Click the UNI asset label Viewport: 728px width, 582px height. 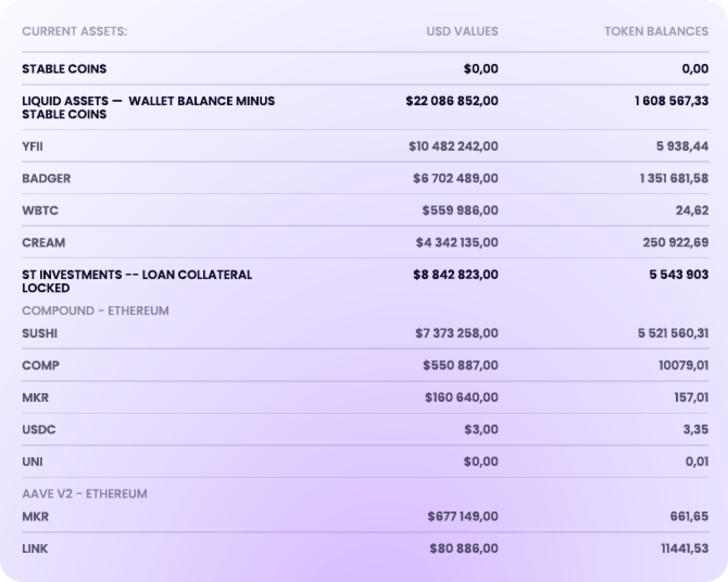[32, 462]
